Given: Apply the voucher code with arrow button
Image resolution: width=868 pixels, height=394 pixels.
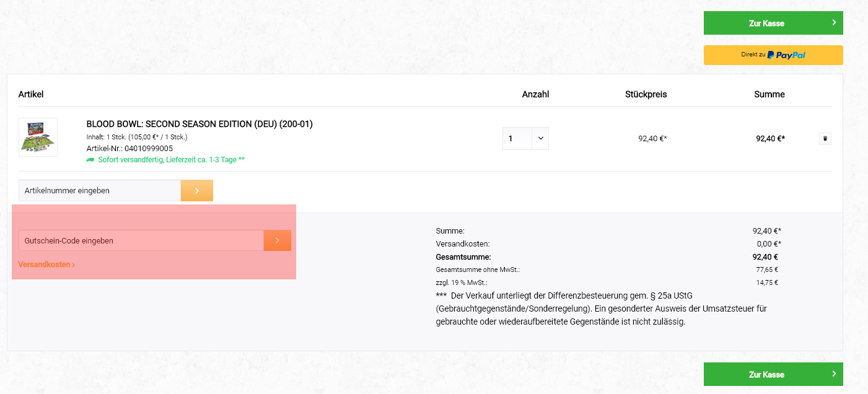Looking at the screenshot, I should [278, 240].
